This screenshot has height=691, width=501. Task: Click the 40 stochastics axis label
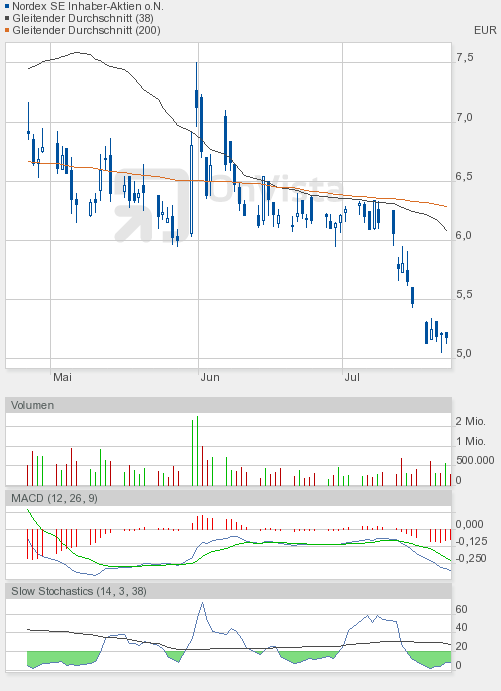tap(461, 627)
